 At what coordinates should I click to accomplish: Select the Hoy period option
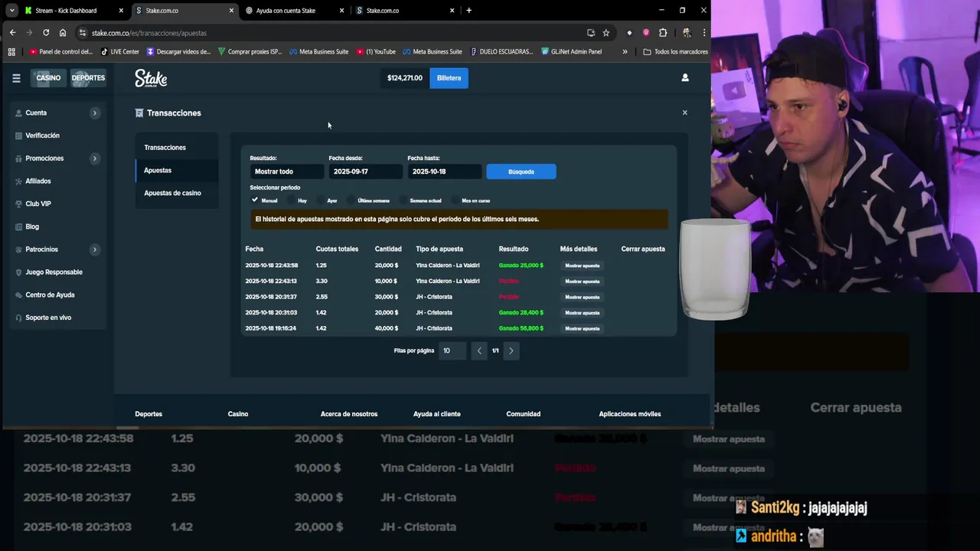297,201
